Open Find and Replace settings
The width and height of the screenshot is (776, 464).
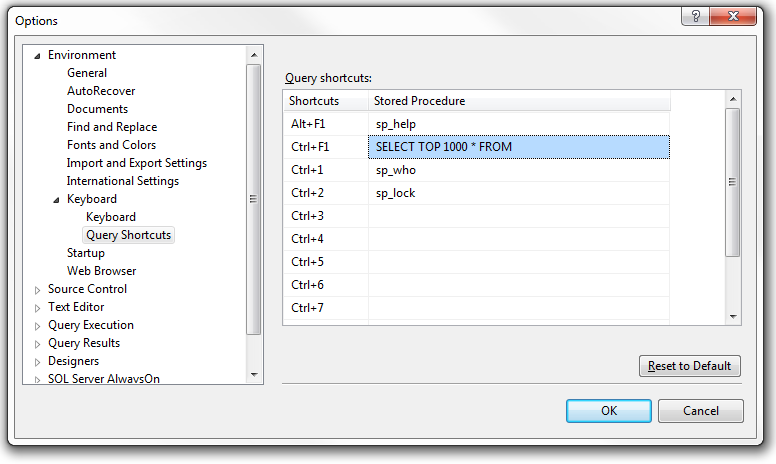pos(112,127)
